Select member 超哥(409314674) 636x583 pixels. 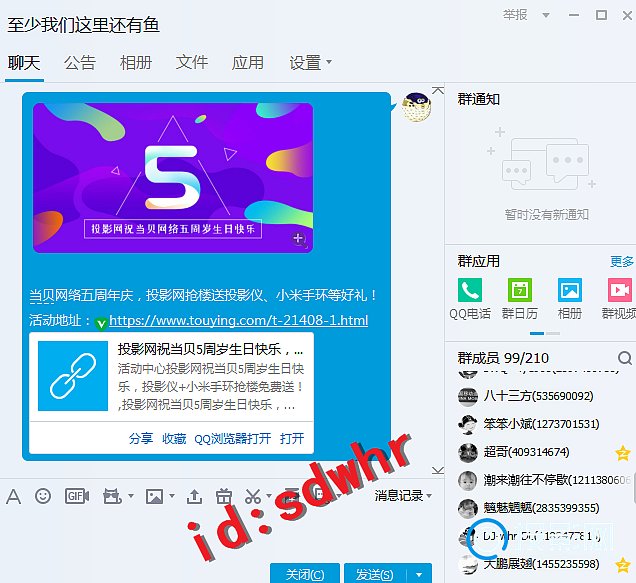544,453
